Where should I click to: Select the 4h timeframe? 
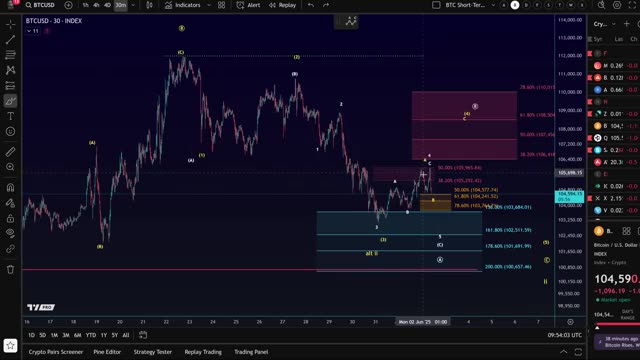click(96, 5)
